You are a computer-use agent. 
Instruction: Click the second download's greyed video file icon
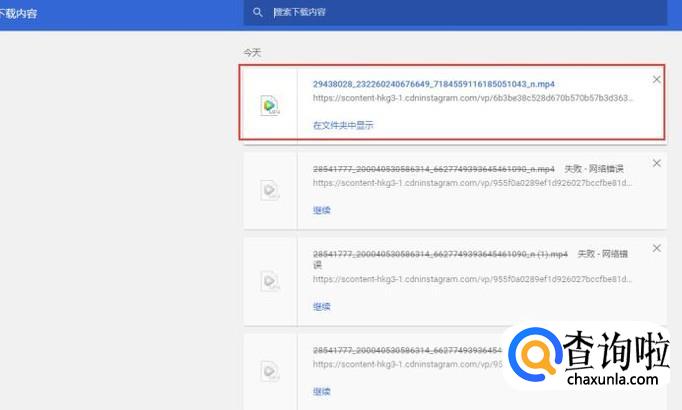click(269, 190)
